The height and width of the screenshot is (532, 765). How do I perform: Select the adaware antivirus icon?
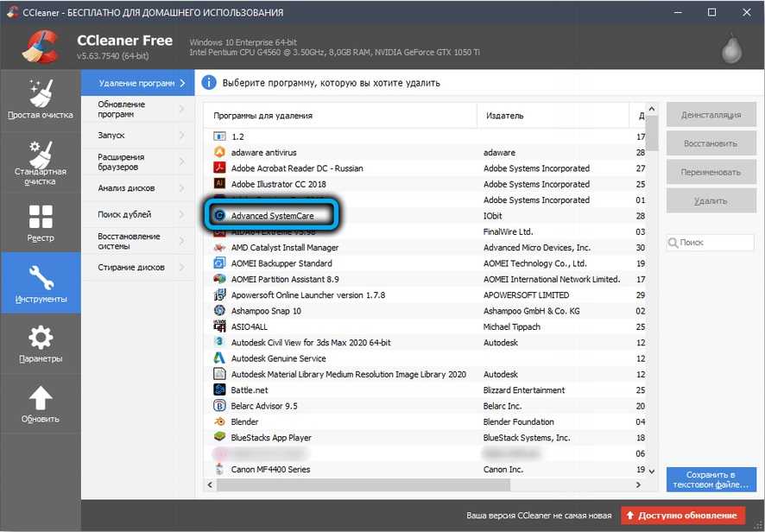[219, 152]
